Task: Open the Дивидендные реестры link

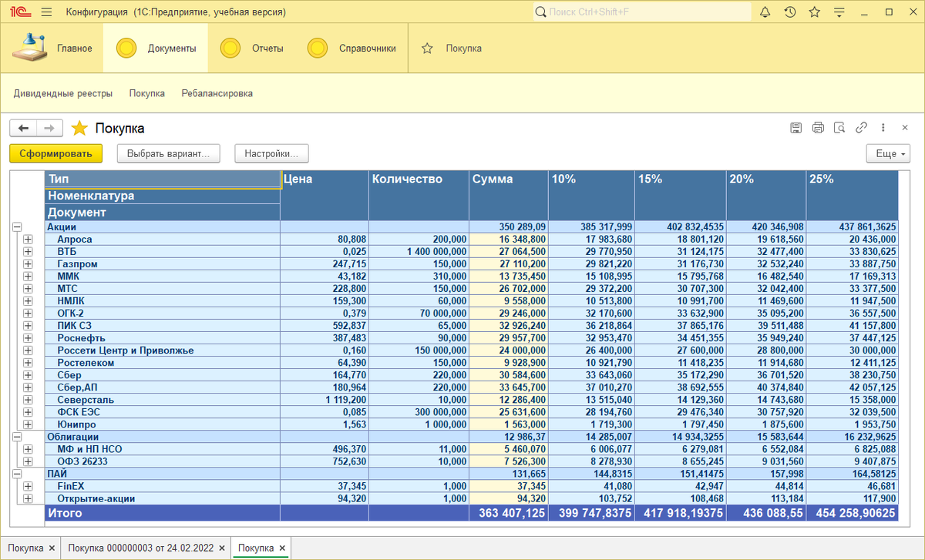Action: coord(63,93)
